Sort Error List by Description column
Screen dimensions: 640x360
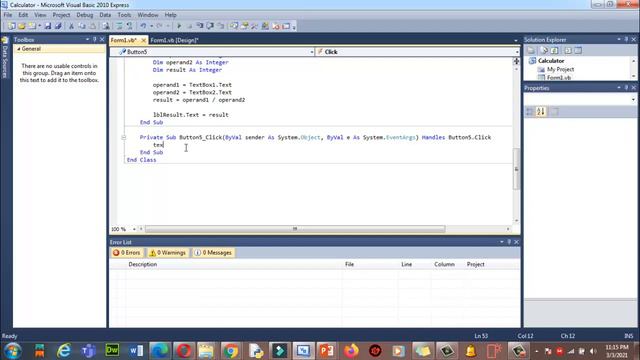(x=234, y=264)
